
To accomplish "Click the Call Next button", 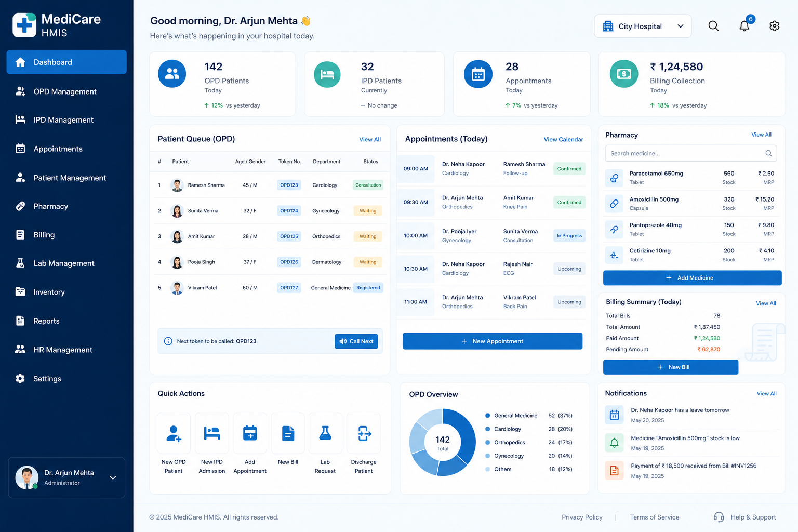I will [356, 341].
